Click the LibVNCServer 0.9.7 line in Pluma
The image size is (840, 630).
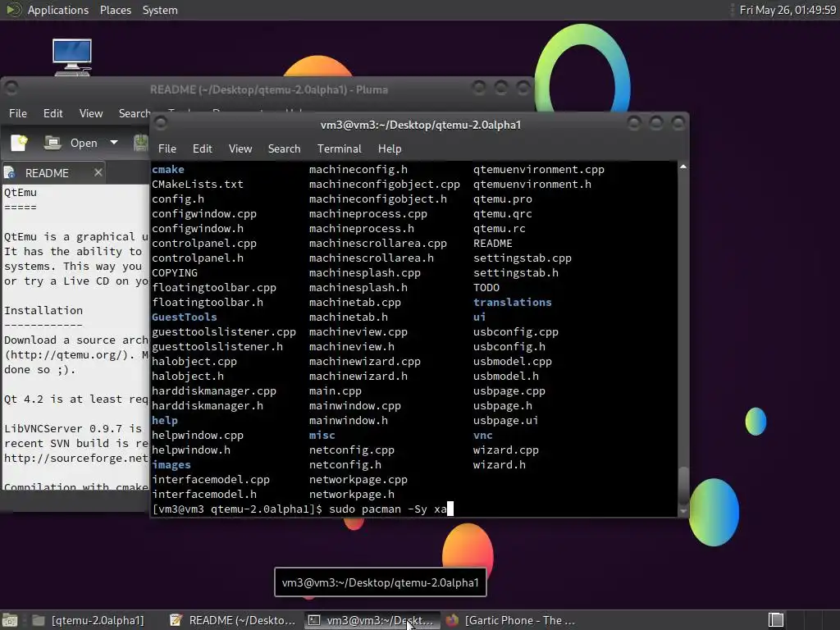click(x=73, y=428)
